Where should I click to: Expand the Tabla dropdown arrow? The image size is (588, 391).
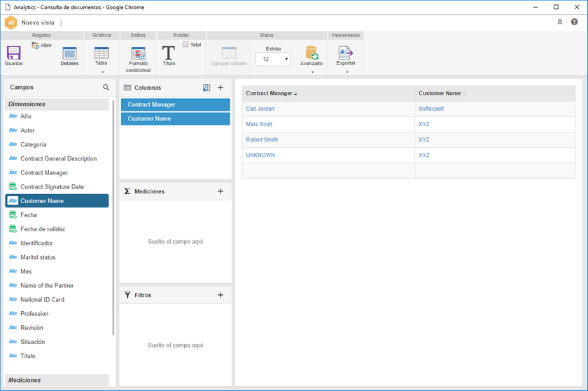pyautogui.click(x=103, y=71)
